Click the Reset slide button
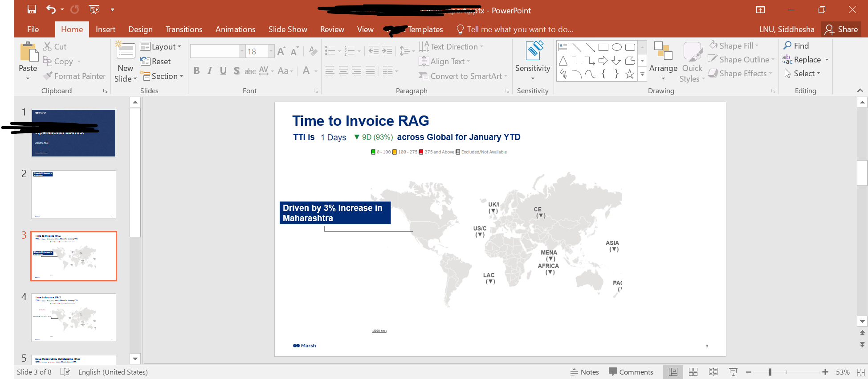This screenshot has width=868, height=379. point(156,62)
